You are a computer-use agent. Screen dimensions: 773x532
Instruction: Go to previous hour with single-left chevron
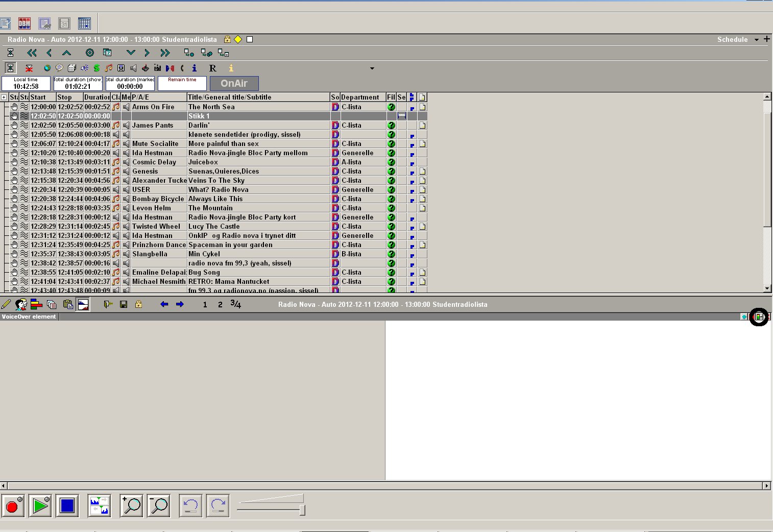pos(49,53)
